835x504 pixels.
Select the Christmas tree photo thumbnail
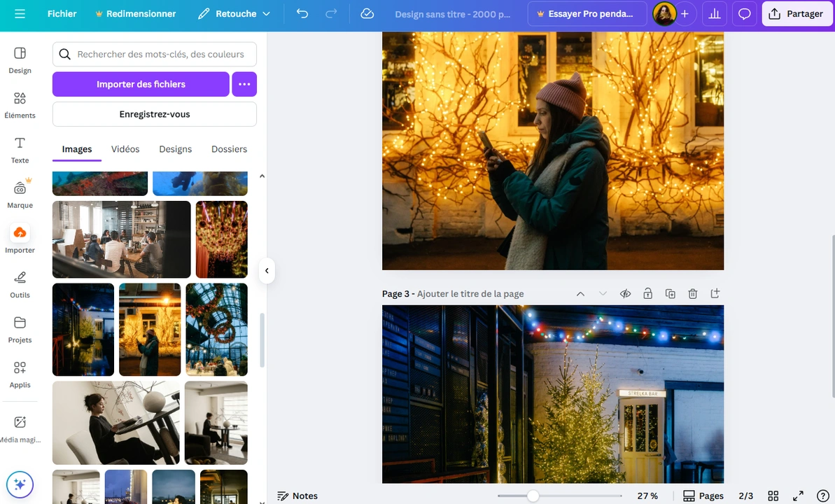(83, 329)
